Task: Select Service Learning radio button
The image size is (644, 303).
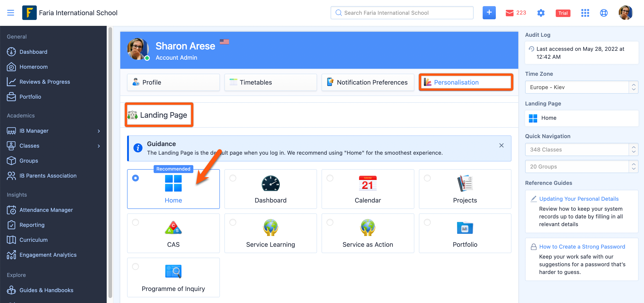Action: click(233, 222)
